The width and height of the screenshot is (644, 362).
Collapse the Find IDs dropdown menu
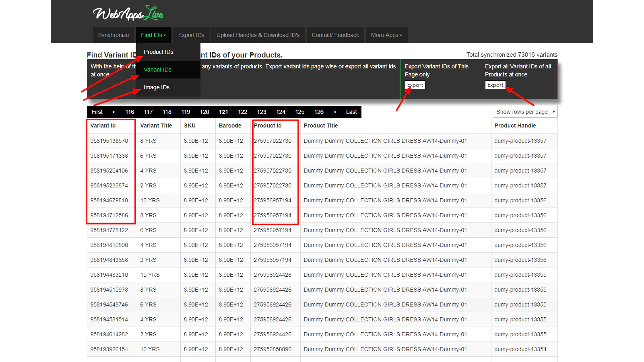click(x=153, y=35)
